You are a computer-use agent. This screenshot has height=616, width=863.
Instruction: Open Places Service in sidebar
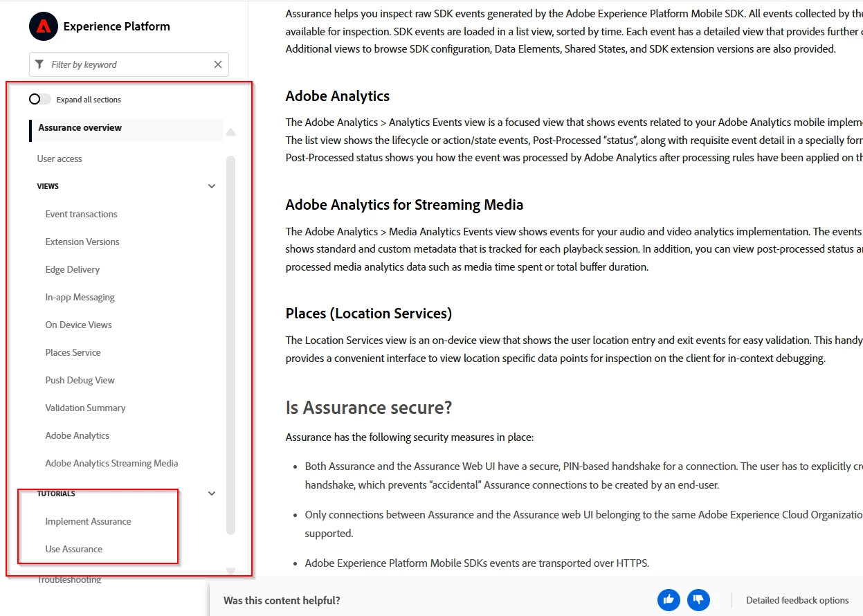click(73, 352)
